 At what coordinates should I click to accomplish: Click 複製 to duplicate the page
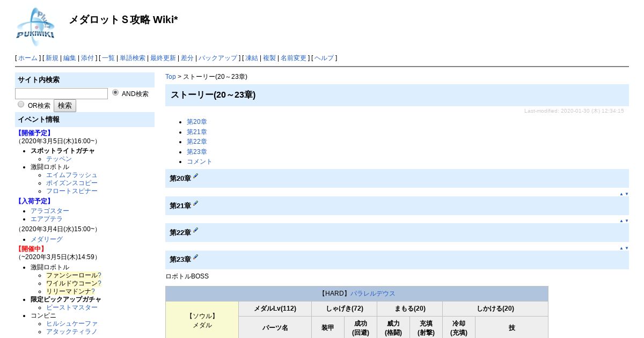[x=269, y=58]
